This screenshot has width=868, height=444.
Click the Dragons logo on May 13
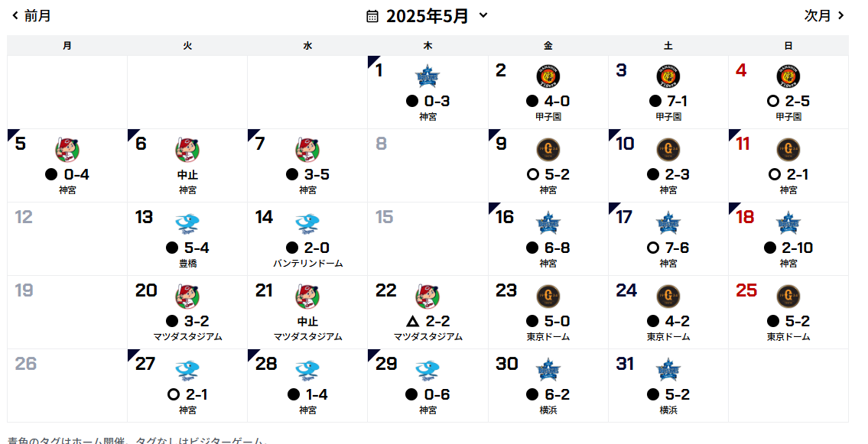pyautogui.click(x=187, y=222)
